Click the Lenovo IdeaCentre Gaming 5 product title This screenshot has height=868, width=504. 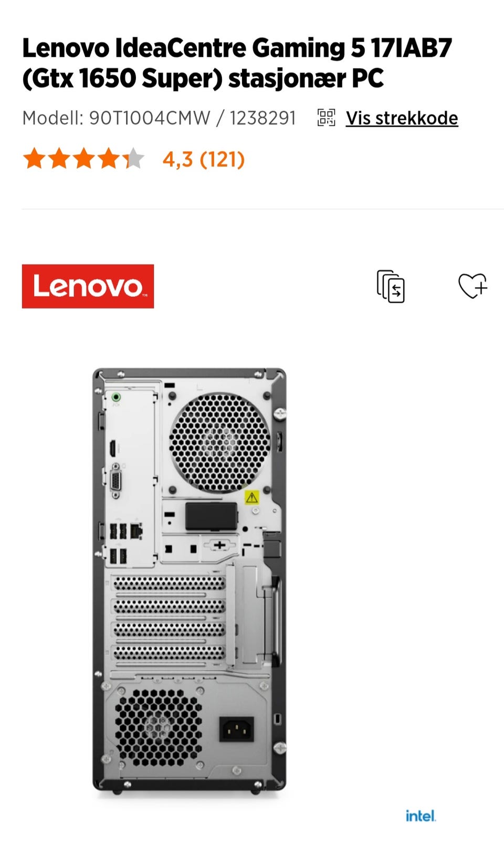click(237, 63)
